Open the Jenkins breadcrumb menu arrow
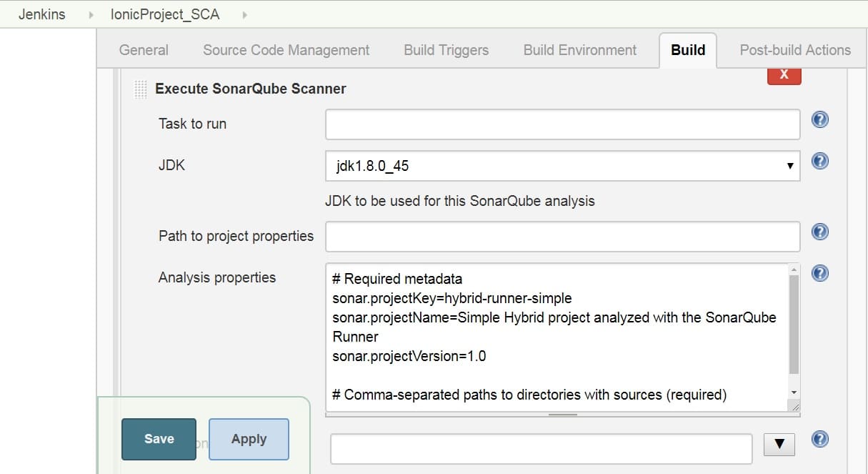This screenshot has height=474, width=868. 91,14
